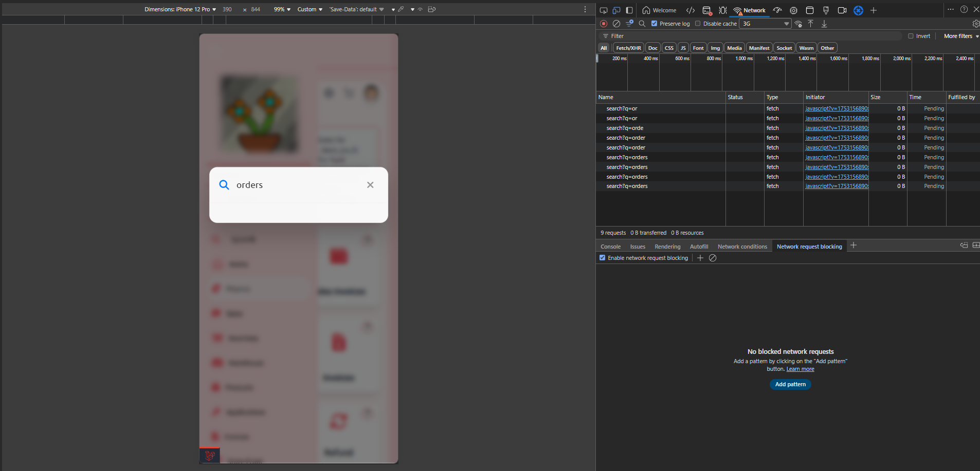Viewport: 980px width, 471px height.
Task: Open the Application window icon panel
Action: (810, 10)
